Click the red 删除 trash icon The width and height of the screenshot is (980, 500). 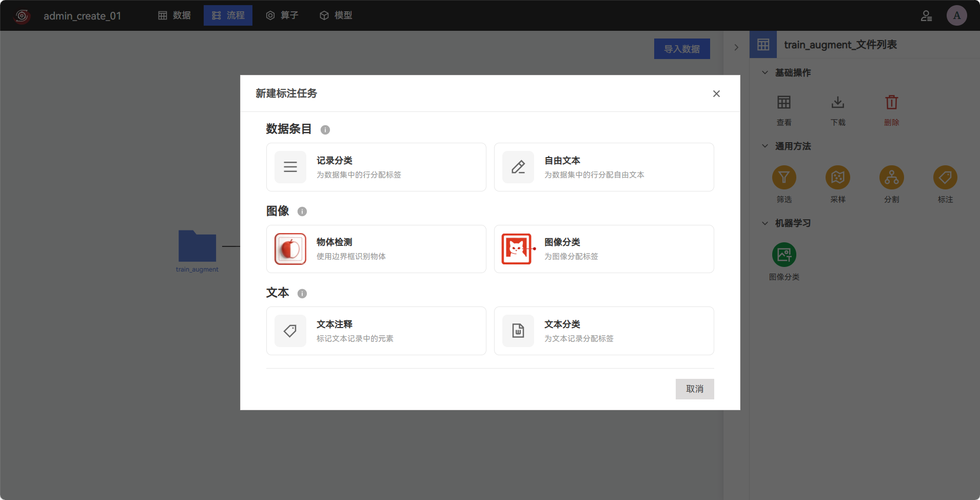pos(892,102)
